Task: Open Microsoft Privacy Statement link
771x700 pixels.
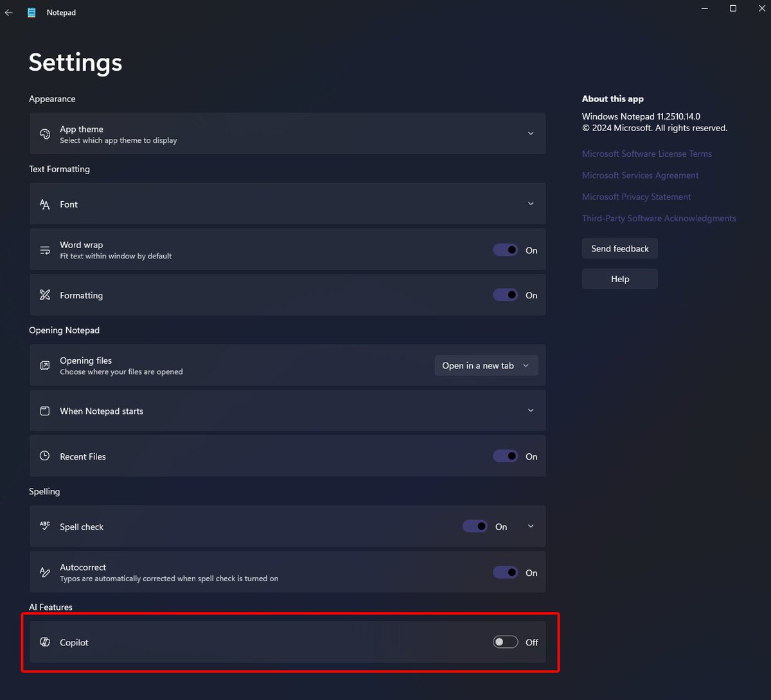Action: pyautogui.click(x=637, y=197)
